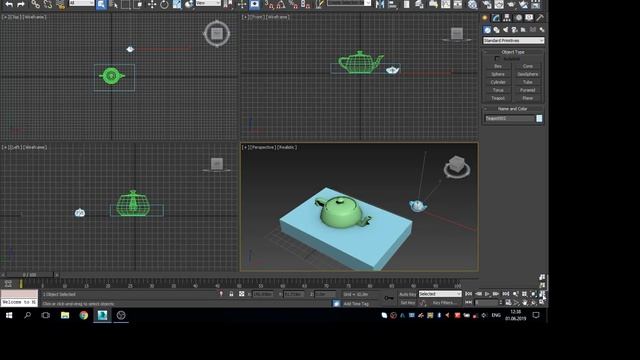Open the key Selected dropdown
640x360 pixels.
pos(440,294)
